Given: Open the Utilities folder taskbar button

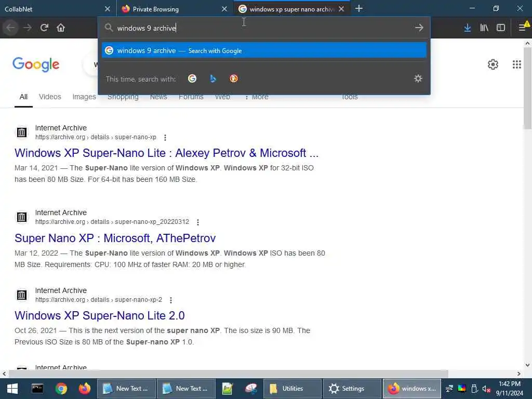Looking at the screenshot, I should tap(292, 389).
